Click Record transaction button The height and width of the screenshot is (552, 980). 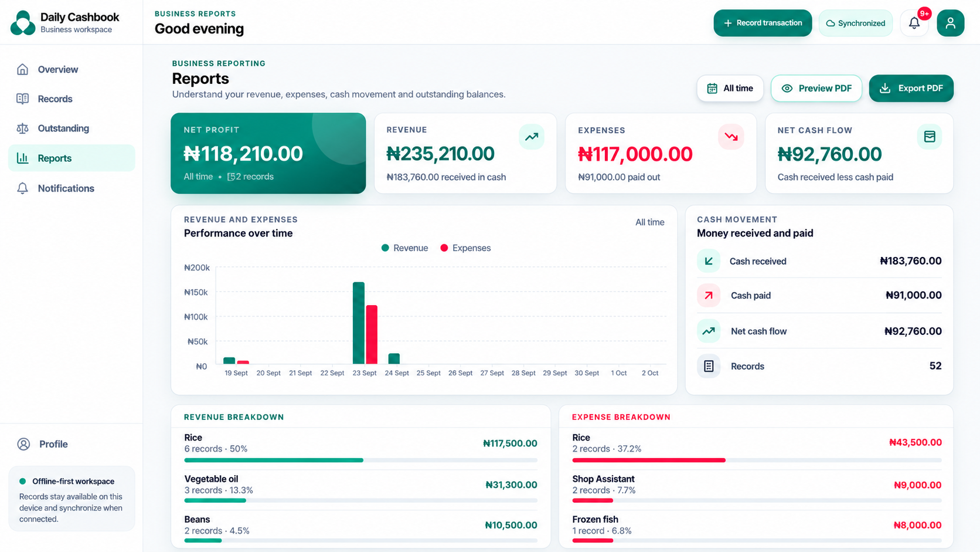point(763,23)
